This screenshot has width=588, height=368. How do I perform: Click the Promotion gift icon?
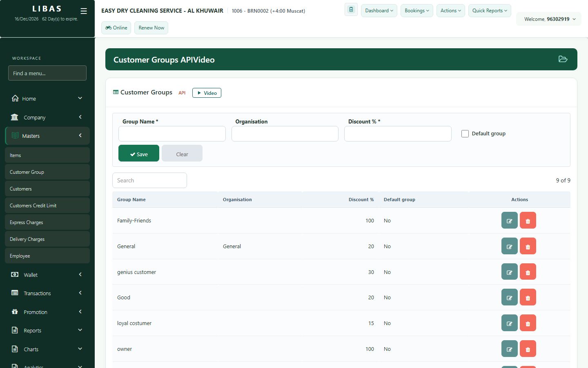click(15, 312)
